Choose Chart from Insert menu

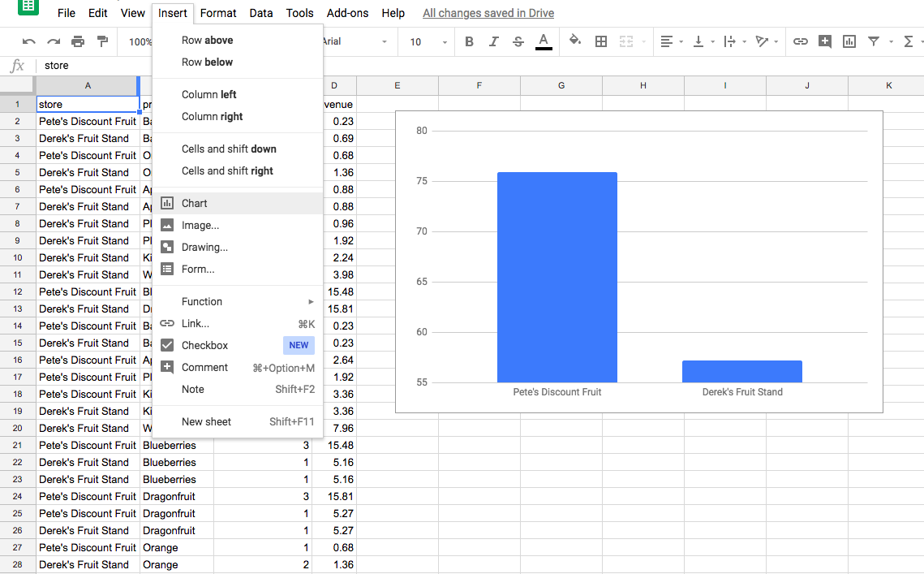238,203
